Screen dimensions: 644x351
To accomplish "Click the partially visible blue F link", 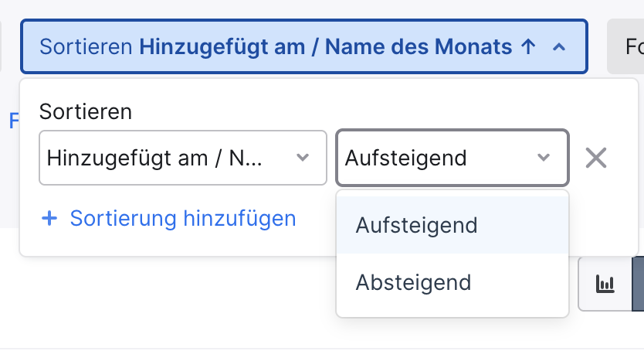I will 14,121.
